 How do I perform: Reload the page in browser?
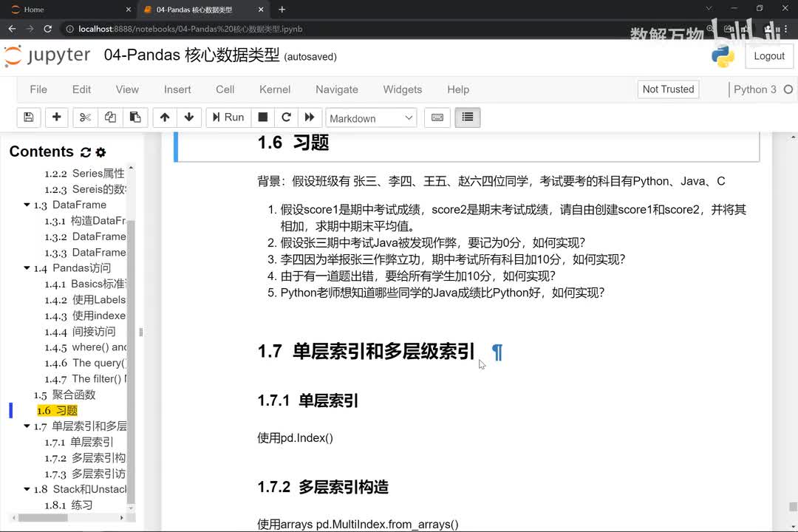pyautogui.click(x=48, y=29)
